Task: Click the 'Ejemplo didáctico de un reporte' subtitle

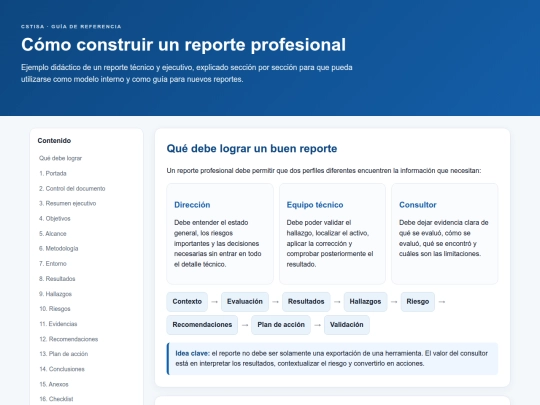Action: point(186,73)
